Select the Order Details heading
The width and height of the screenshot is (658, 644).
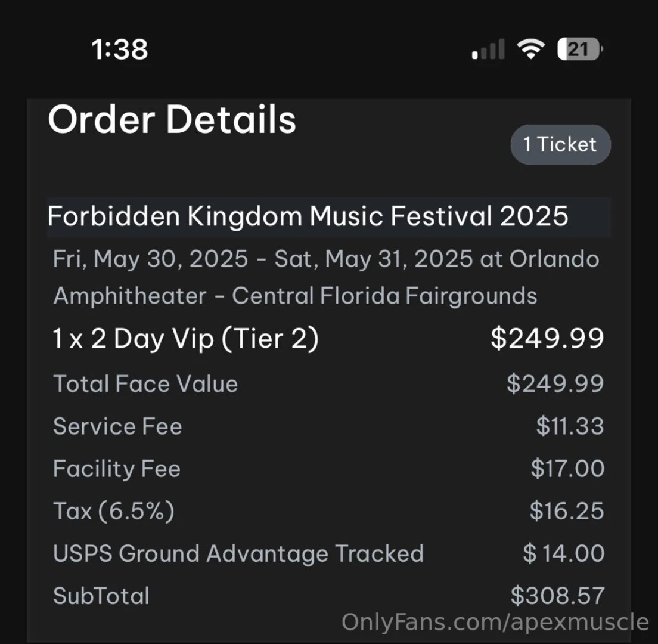[172, 119]
